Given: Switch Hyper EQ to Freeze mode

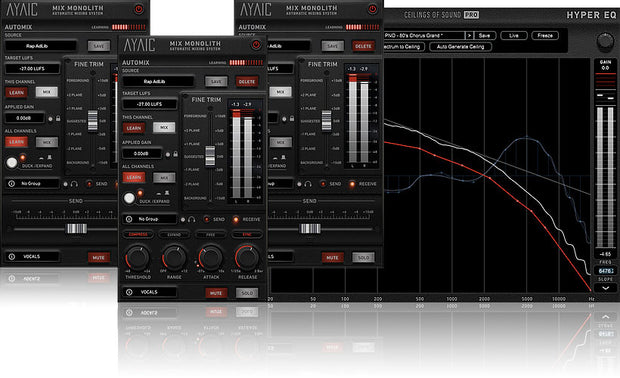Looking at the screenshot, I should [x=545, y=36].
